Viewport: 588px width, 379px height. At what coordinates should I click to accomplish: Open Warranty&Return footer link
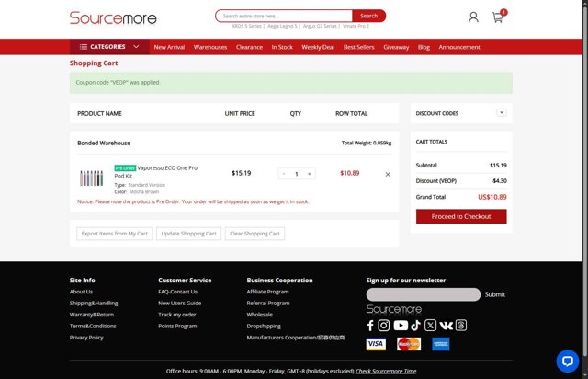point(92,315)
